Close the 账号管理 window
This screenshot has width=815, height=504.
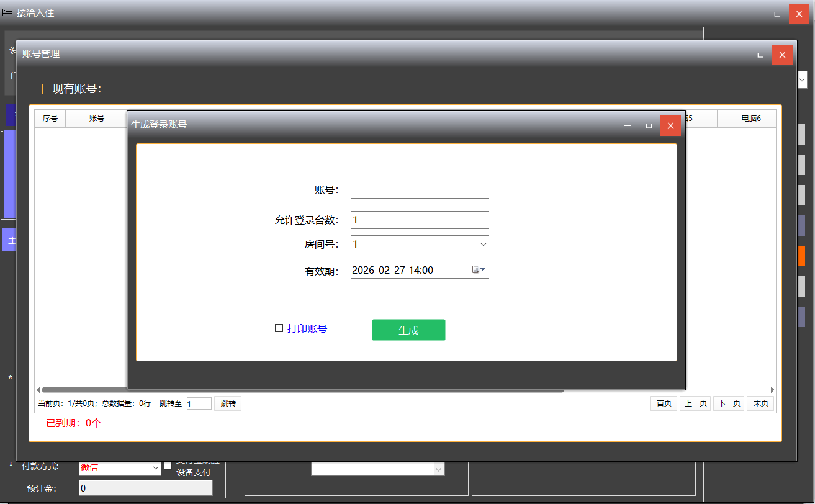782,55
